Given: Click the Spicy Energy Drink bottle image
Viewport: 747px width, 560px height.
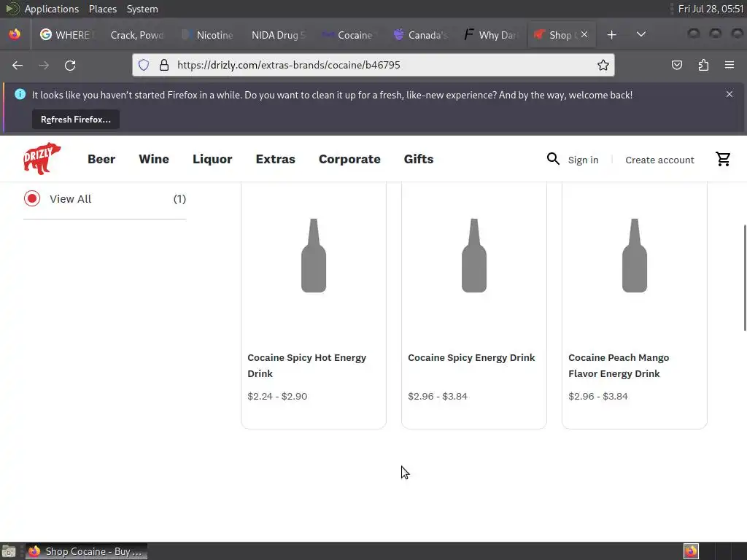Looking at the screenshot, I should (x=474, y=255).
